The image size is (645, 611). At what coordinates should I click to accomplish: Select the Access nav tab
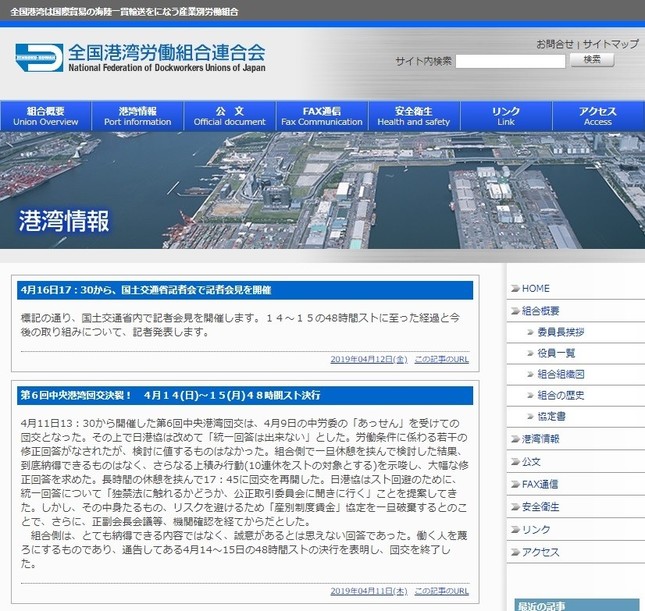tap(598, 116)
